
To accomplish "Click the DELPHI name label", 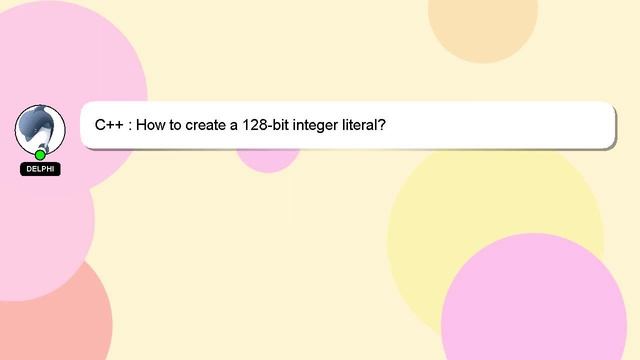I will coord(40,169).
